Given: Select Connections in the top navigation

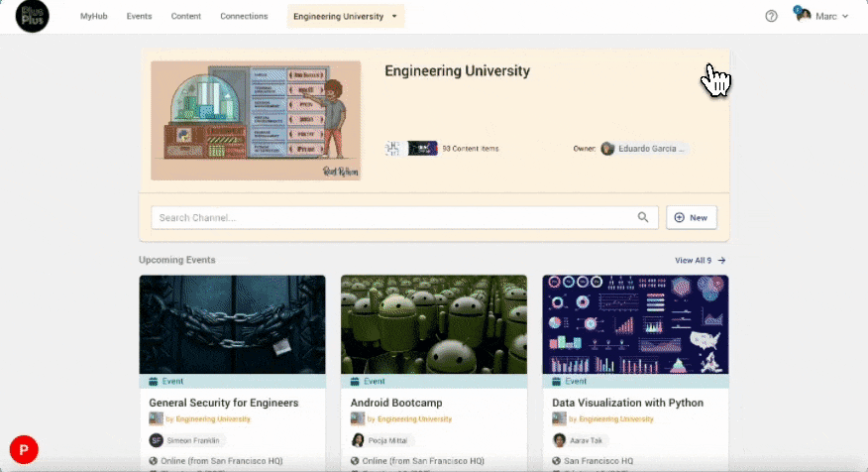Looking at the screenshot, I should [x=244, y=16].
